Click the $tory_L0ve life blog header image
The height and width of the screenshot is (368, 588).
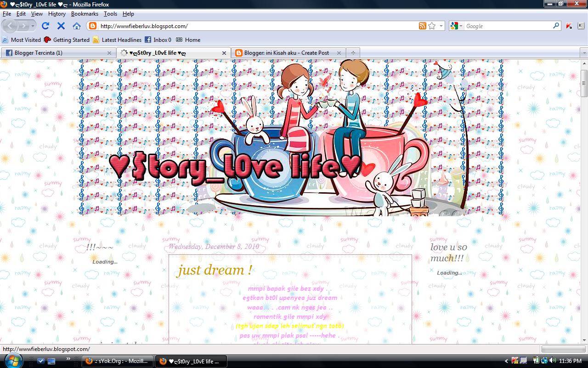pos(291,137)
